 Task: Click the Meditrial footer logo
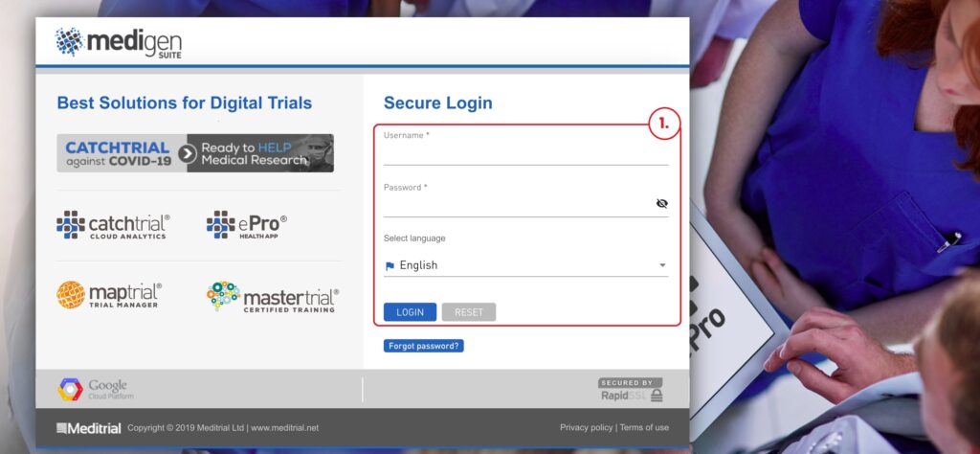tap(89, 428)
